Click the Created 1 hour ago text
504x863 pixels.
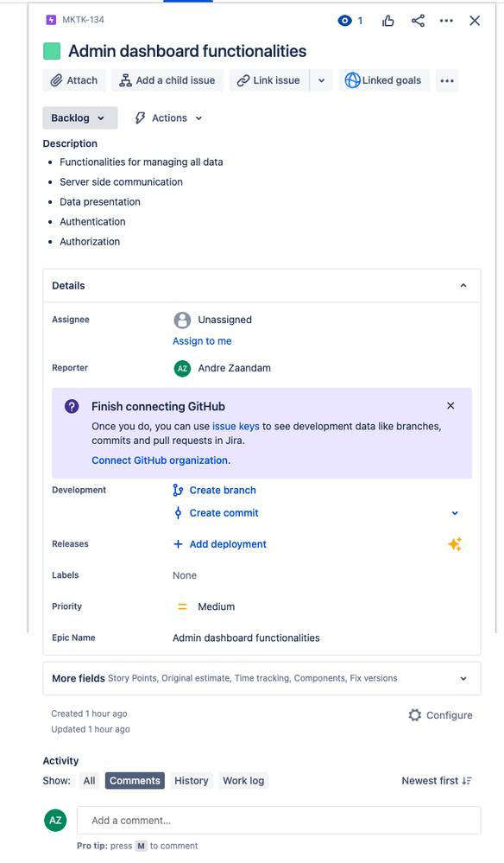point(89,714)
